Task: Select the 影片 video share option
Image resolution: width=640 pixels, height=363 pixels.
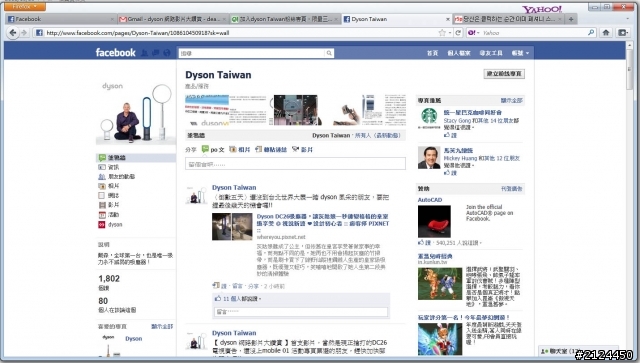Action: pos(302,149)
